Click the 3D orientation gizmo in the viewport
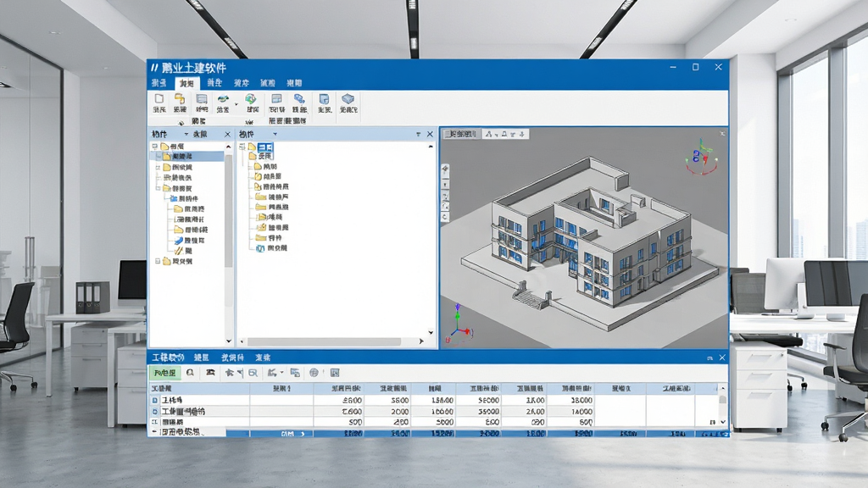 pos(701,157)
